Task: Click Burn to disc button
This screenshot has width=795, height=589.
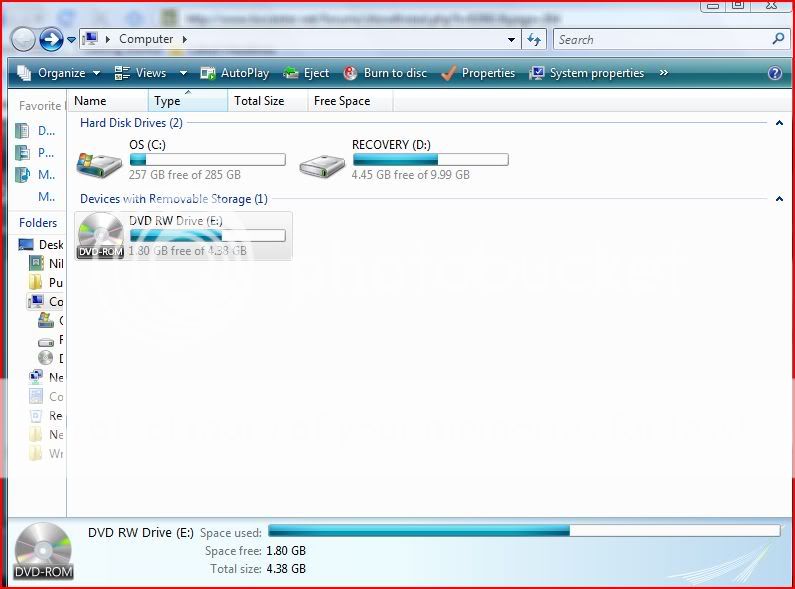Action: click(x=385, y=73)
